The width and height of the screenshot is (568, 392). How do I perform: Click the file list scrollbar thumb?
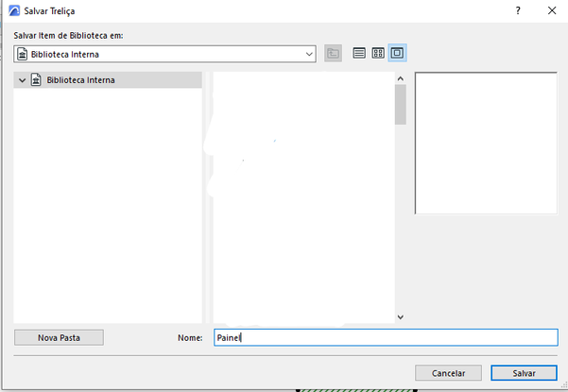(401, 105)
